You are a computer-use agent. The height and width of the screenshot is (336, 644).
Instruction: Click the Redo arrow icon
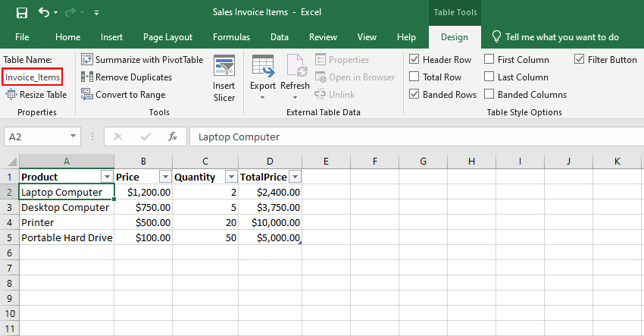click(x=70, y=12)
